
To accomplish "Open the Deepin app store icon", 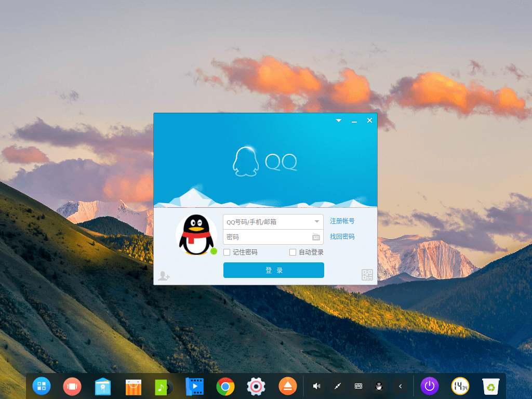I will click(x=134, y=387).
